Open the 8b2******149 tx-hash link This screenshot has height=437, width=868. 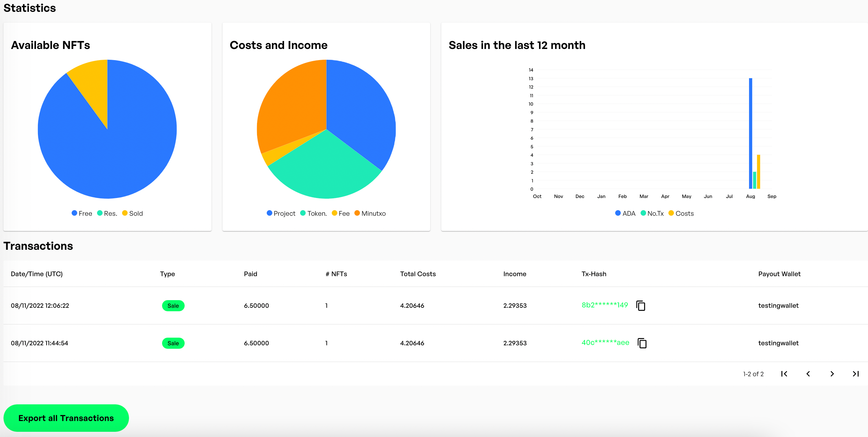605,305
